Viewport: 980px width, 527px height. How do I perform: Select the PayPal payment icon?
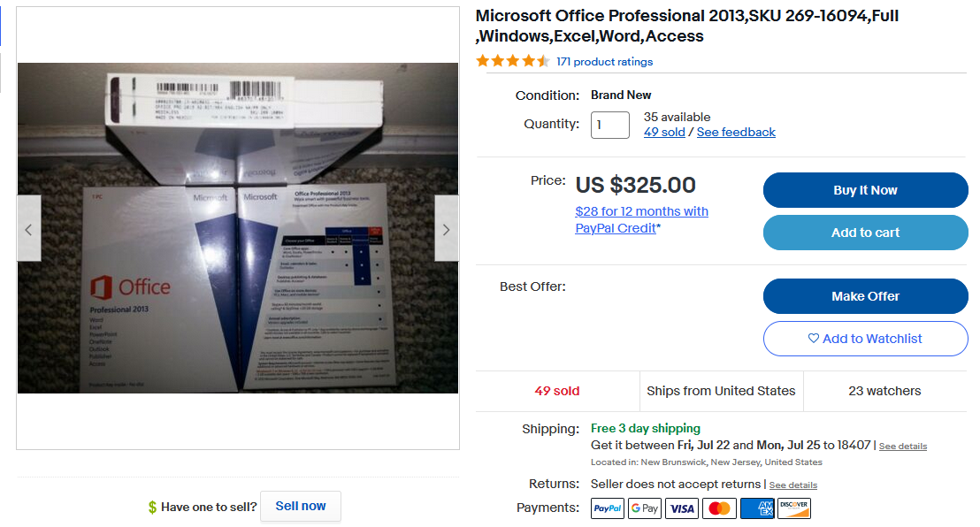pos(608,508)
